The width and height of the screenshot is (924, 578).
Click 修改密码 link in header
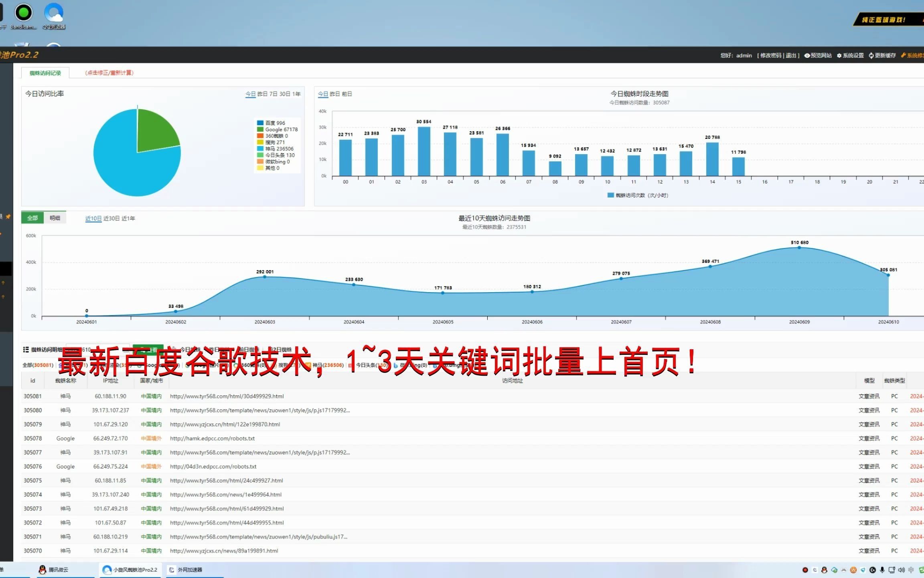pos(771,55)
